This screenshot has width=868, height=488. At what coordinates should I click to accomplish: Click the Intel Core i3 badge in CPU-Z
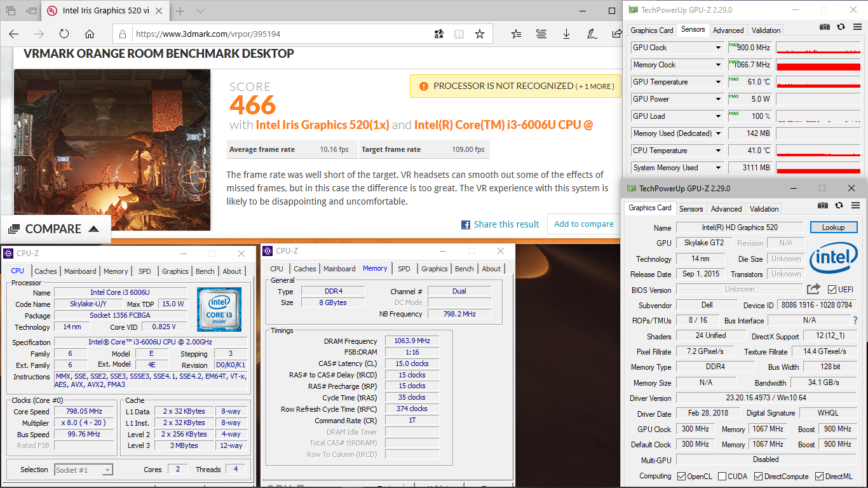pyautogui.click(x=219, y=309)
